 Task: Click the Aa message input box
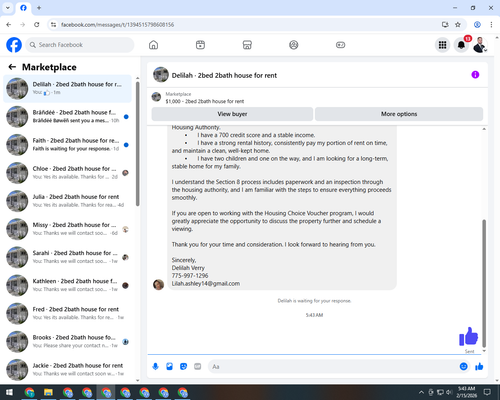[333, 367]
